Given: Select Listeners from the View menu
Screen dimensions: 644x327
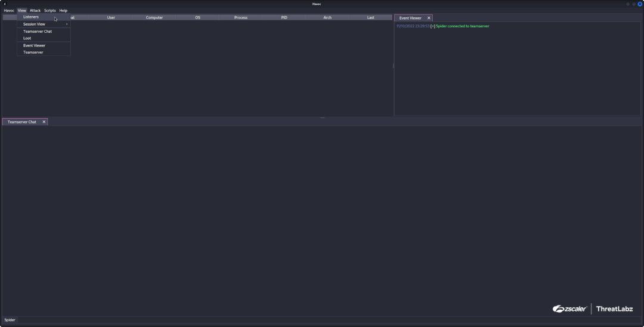Looking at the screenshot, I should (31, 17).
